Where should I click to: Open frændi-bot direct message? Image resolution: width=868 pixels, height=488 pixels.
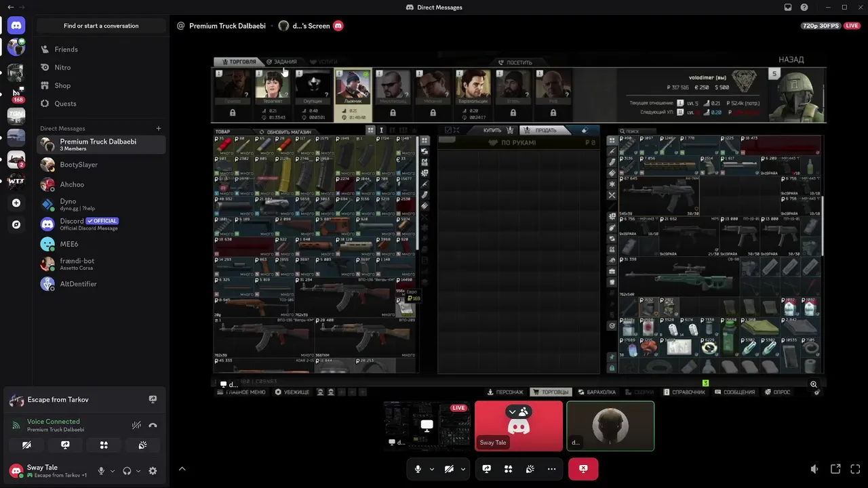101,264
